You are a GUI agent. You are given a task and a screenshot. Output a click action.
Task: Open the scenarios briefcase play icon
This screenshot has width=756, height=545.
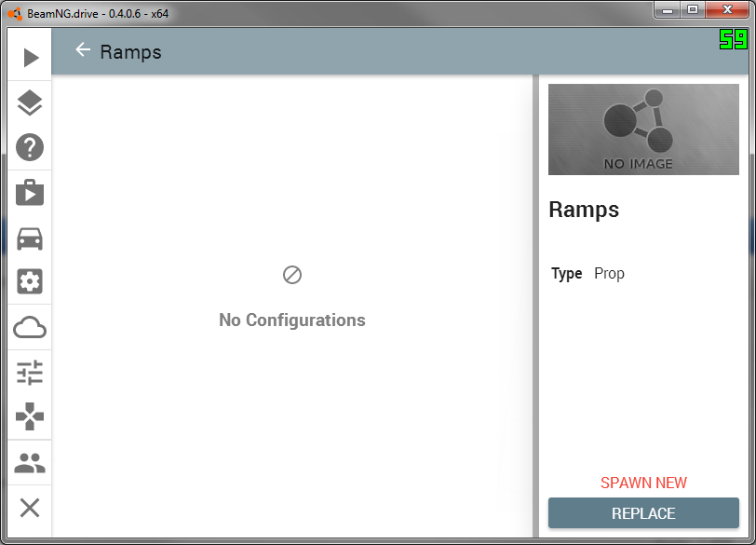pyautogui.click(x=30, y=193)
